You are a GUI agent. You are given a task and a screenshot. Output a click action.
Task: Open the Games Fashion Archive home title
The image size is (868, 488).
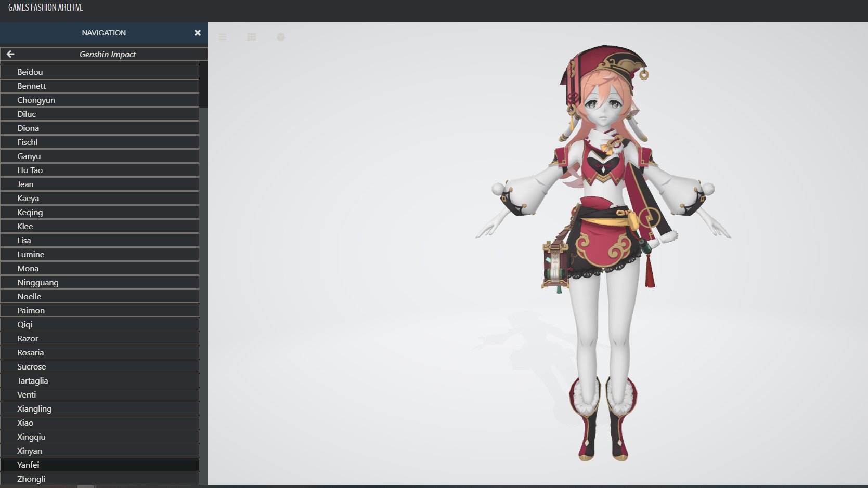click(x=46, y=8)
